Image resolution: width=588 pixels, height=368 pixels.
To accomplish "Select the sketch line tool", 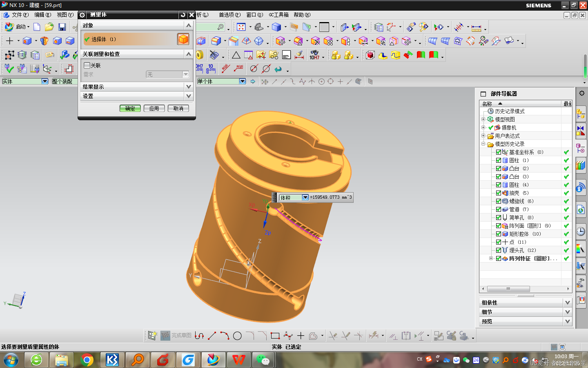I will [212, 336].
